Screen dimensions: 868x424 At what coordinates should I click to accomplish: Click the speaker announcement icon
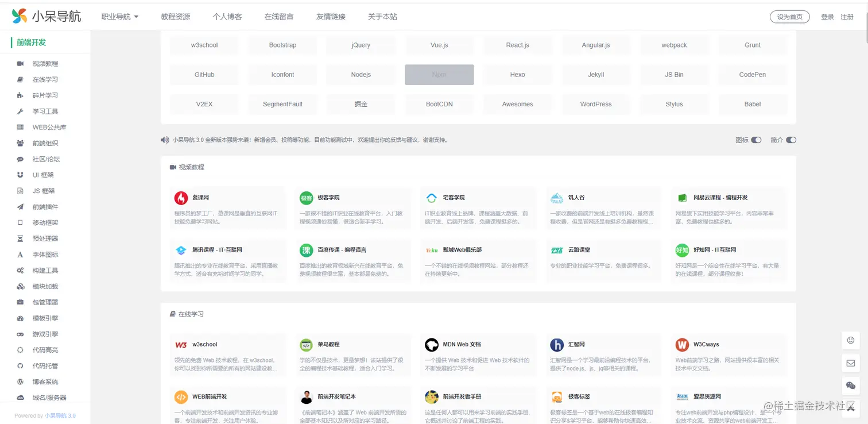pyautogui.click(x=165, y=140)
